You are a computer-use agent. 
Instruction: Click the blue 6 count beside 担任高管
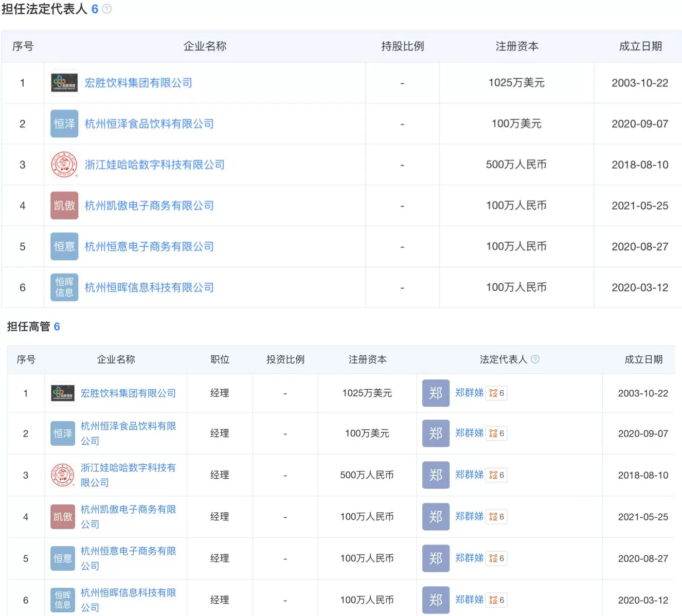pos(58,326)
